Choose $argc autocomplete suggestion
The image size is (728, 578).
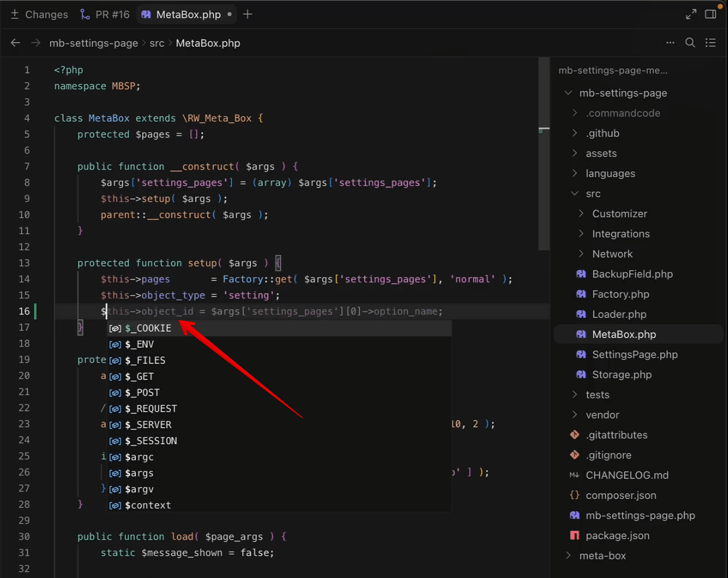pos(279,457)
